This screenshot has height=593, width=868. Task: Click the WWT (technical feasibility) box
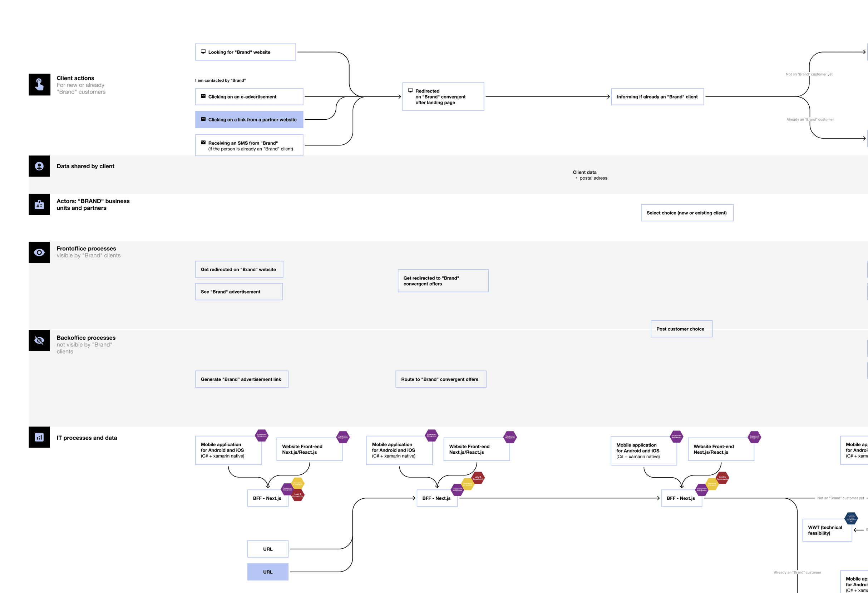pyautogui.click(x=827, y=530)
